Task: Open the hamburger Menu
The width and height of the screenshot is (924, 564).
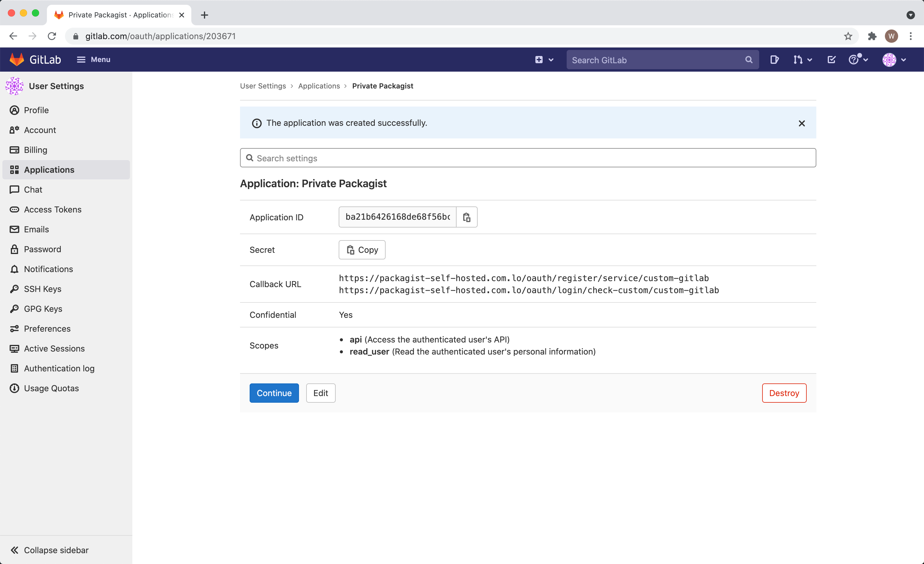Action: (x=93, y=60)
